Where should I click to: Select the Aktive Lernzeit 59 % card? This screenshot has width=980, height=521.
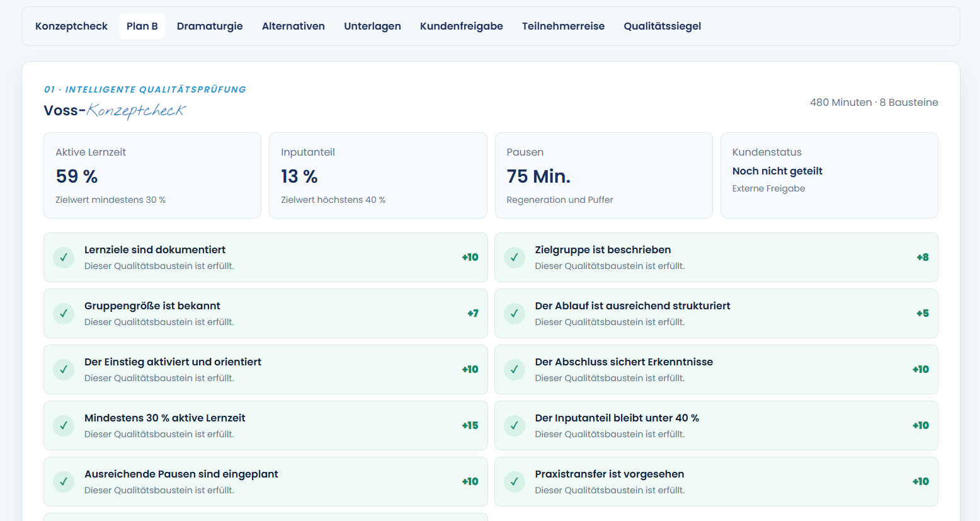coord(152,175)
